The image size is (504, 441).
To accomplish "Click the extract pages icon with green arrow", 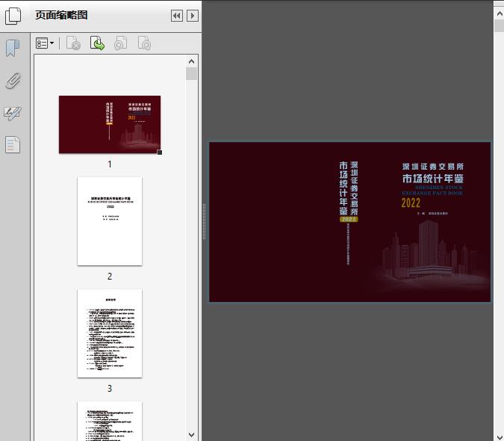I will click(97, 43).
